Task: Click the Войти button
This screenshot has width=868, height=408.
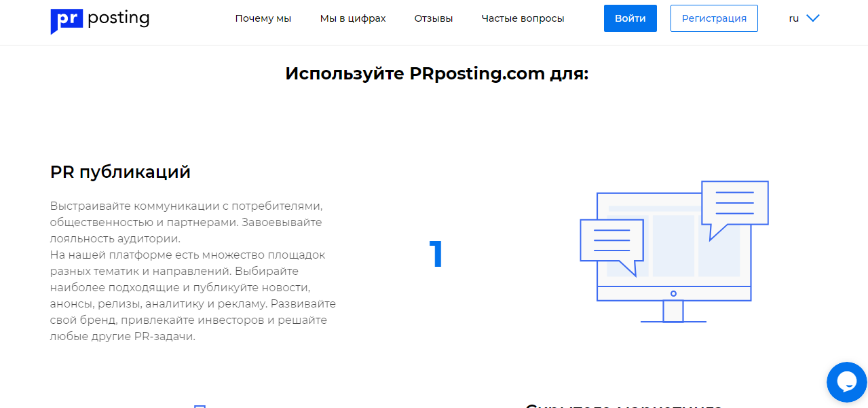Action: click(x=630, y=18)
